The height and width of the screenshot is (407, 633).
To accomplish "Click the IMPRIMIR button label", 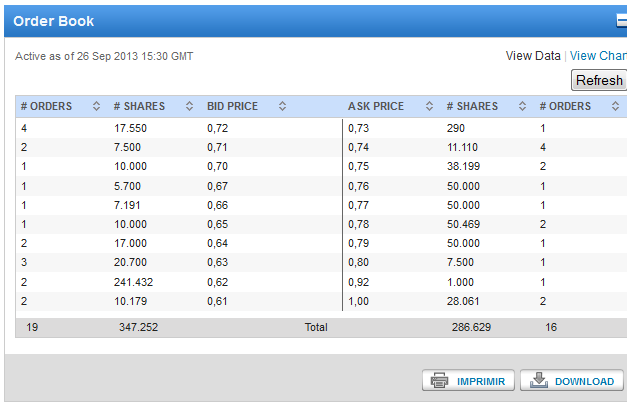I will pos(481,382).
